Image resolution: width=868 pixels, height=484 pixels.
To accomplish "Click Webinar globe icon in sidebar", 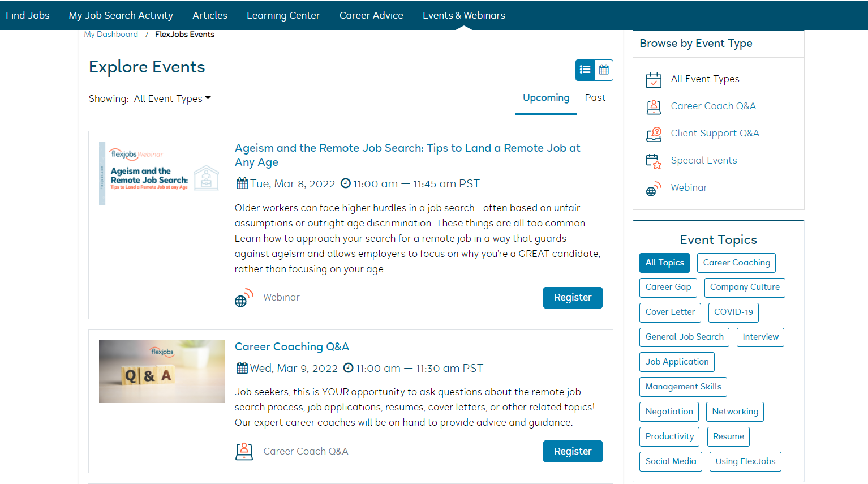I will (x=654, y=189).
